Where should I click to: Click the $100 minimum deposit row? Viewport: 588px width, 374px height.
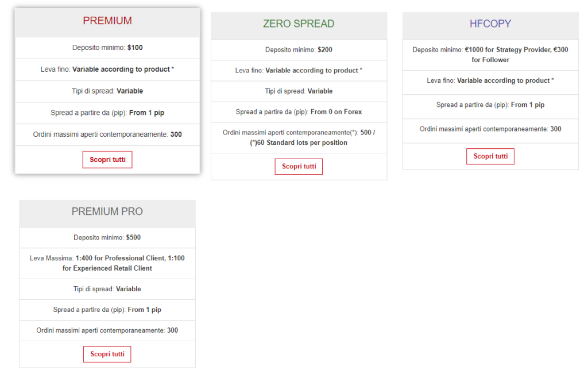point(107,48)
